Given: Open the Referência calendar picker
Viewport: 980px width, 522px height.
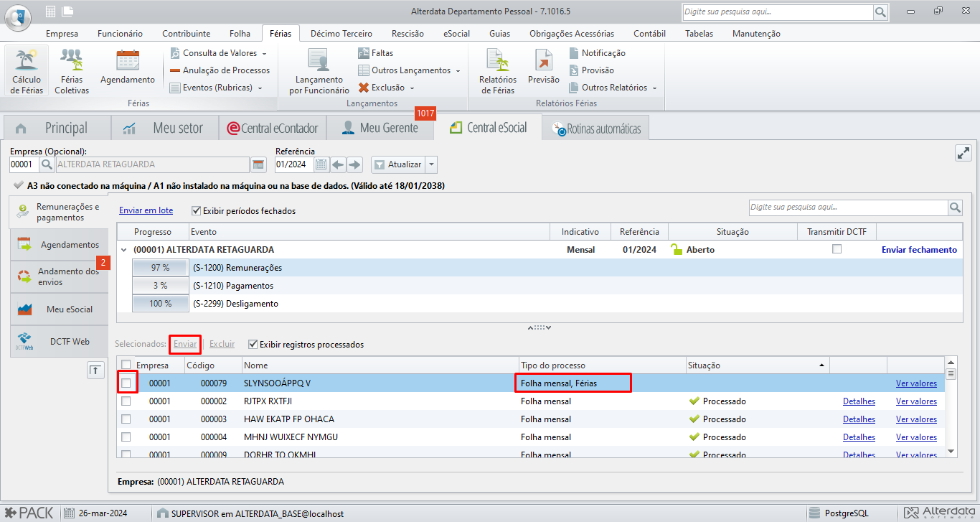Looking at the screenshot, I should click(x=321, y=164).
